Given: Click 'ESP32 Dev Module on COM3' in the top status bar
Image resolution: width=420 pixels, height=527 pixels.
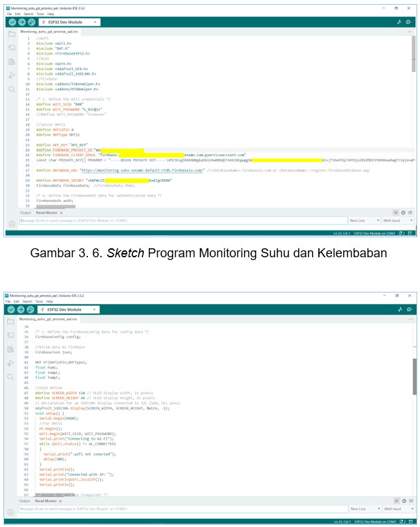Looking at the screenshot, I should point(374,233).
